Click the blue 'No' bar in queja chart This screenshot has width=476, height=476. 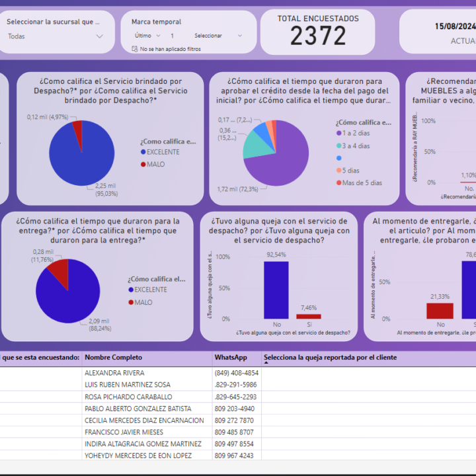click(x=277, y=290)
